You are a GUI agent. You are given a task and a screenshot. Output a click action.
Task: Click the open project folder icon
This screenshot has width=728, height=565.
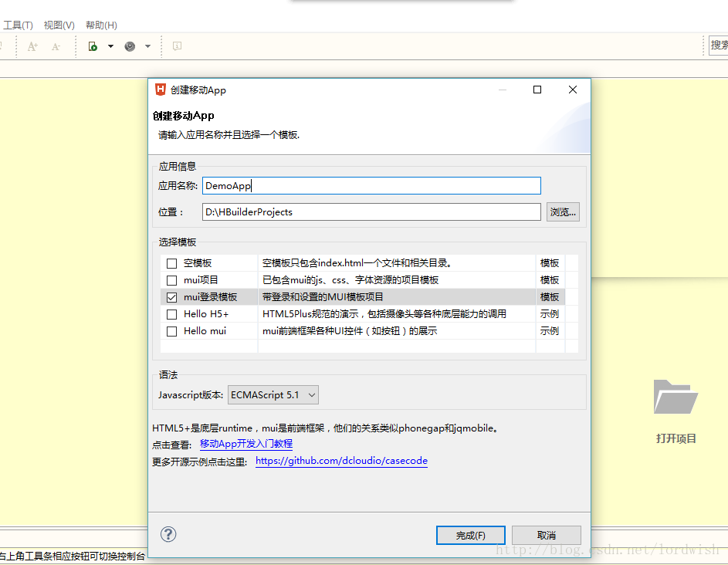(676, 397)
